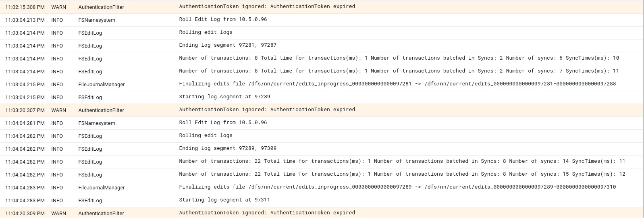Open the Roll Edit Log message at 11:03:04.213
Viewport: 644px width, 218px height.
tap(223, 19)
